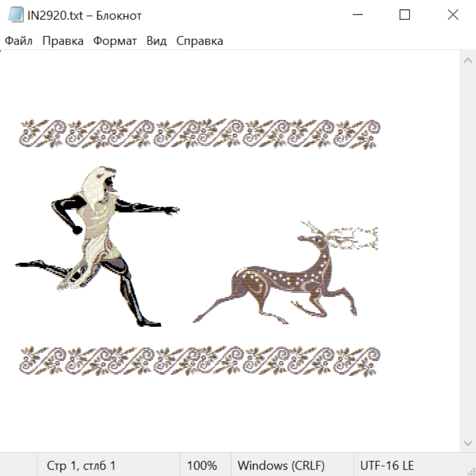Open the Справка menu
The image size is (476, 476).
pyautogui.click(x=199, y=41)
